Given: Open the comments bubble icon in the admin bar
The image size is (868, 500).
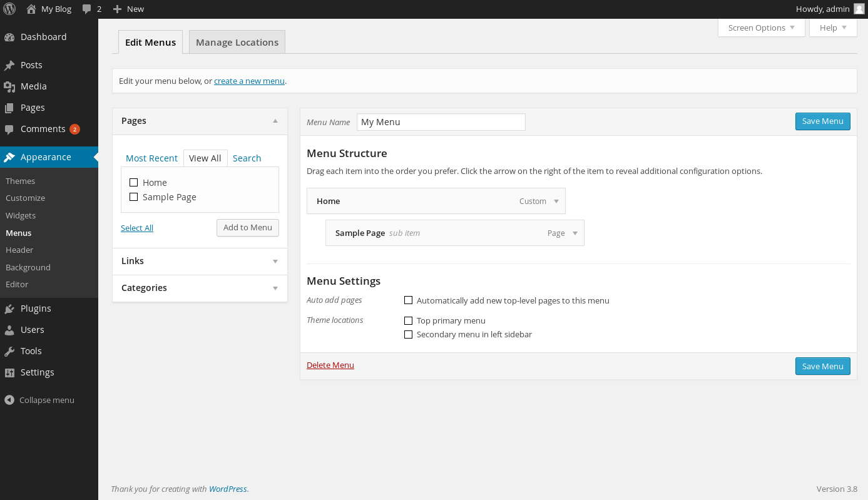Looking at the screenshot, I should 87,9.
